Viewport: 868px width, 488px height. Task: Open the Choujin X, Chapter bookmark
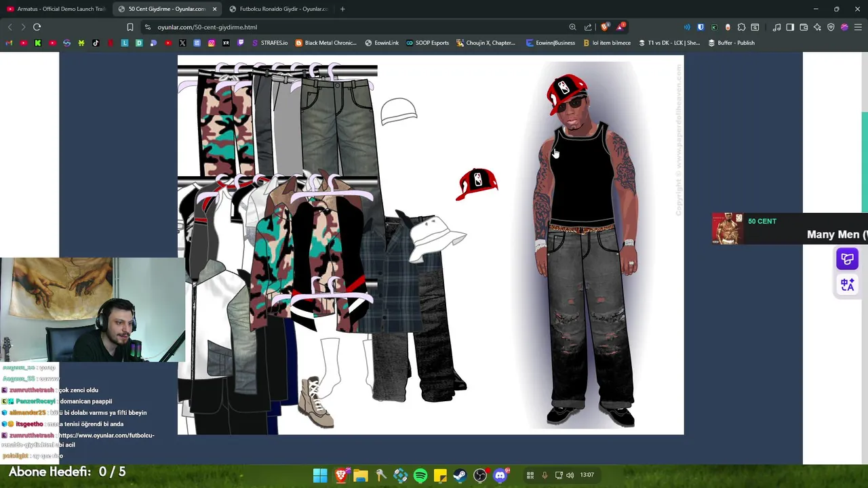486,43
